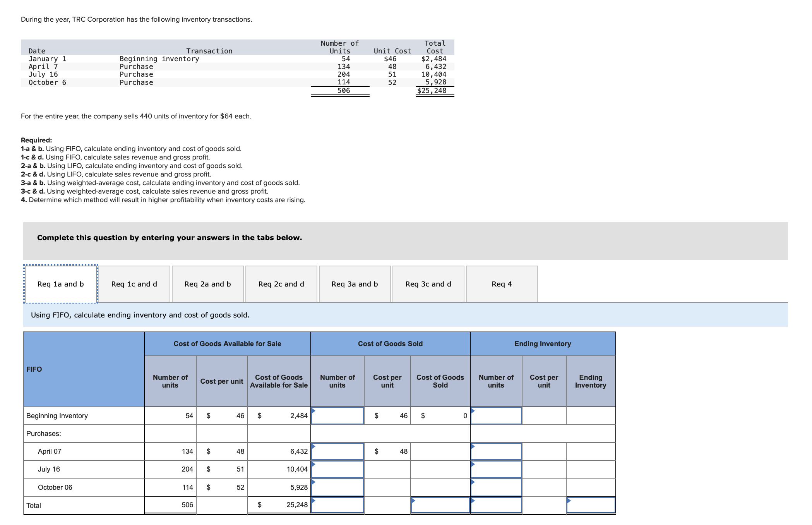
Task: Click July 16 ending inventory units input
Action: click(x=496, y=469)
